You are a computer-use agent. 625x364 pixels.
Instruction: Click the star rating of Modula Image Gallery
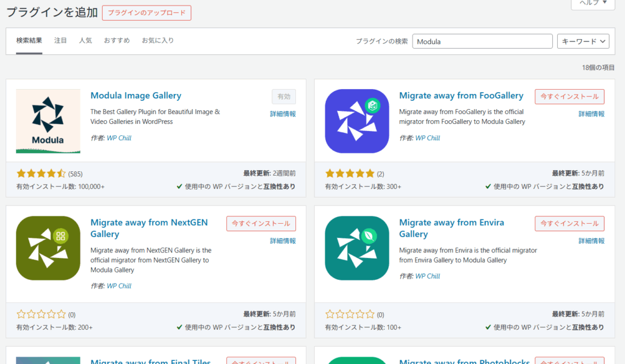(x=41, y=174)
